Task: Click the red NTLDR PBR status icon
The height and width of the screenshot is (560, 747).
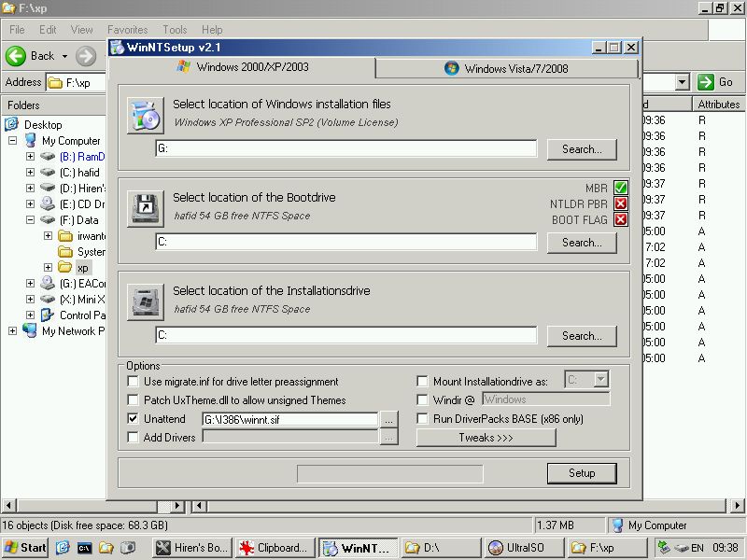Action: (x=620, y=203)
